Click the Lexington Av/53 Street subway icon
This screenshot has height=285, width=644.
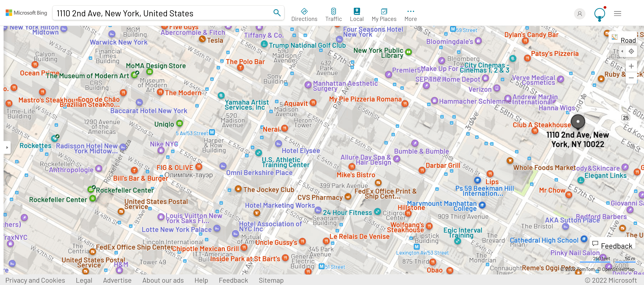[x=416, y=246]
